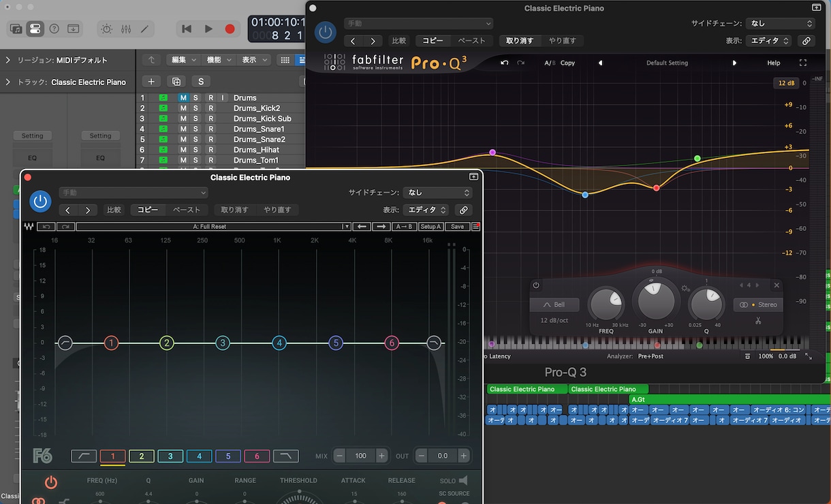Open the Bell filter shape dropdown
Screen dimensions: 831x504
pyautogui.click(x=554, y=304)
